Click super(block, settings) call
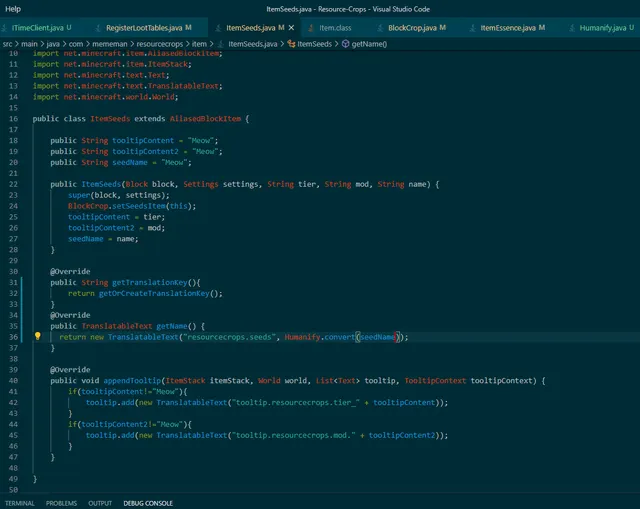 click(x=118, y=195)
